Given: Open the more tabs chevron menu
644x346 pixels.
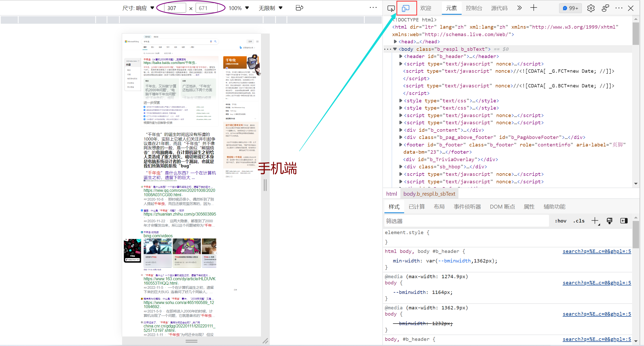Looking at the screenshot, I should (x=519, y=8).
